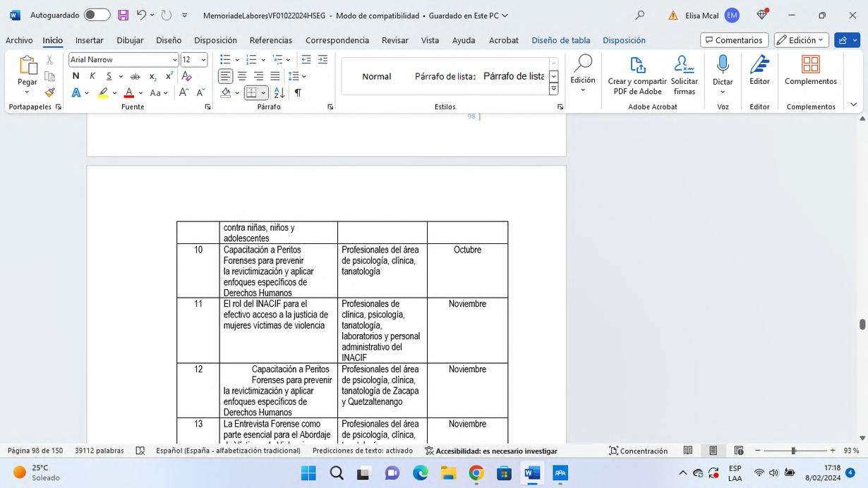Open font size 12 dropdown
The image size is (868, 488).
coord(203,60)
